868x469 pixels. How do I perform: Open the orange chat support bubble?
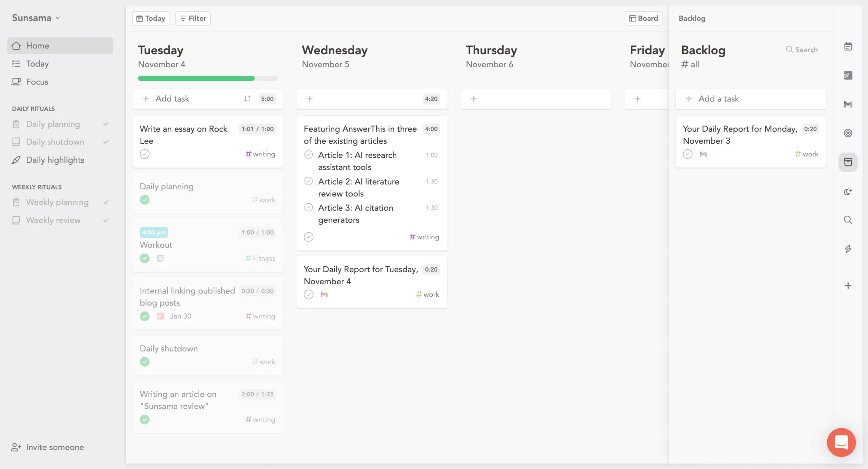tap(841, 442)
